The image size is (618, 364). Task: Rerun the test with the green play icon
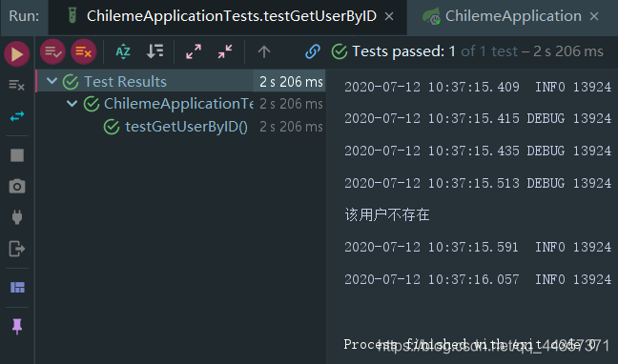pyautogui.click(x=17, y=54)
